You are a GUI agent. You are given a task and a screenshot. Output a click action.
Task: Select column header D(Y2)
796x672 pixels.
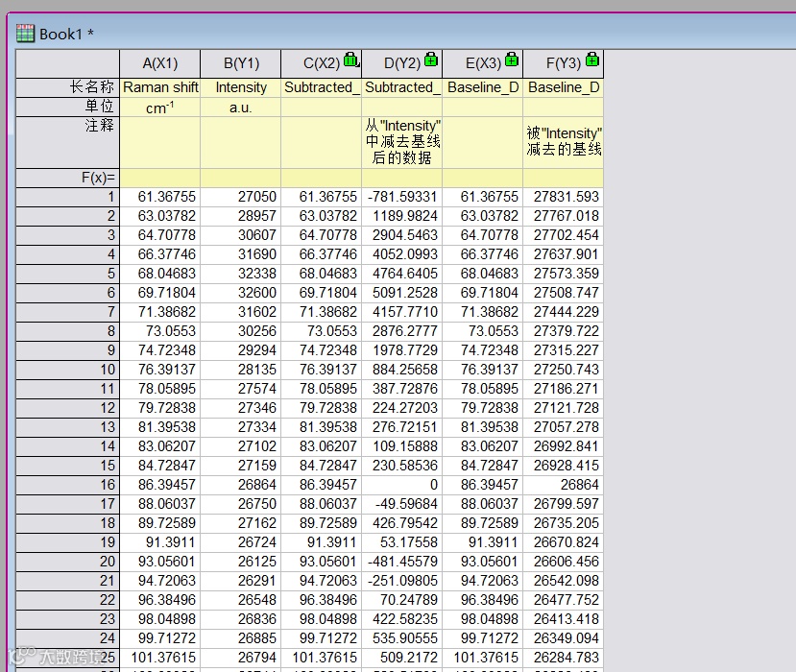402,63
